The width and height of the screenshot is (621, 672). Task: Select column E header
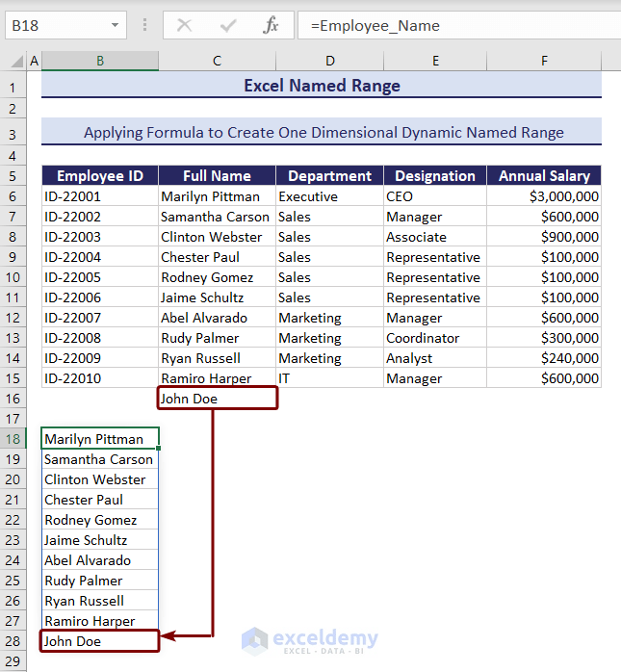point(435,61)
